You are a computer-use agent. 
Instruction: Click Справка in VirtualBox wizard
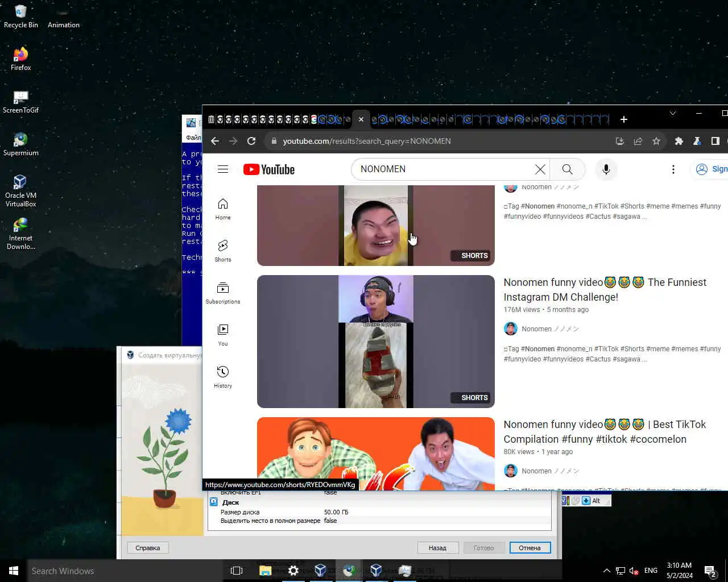[148, 548]
